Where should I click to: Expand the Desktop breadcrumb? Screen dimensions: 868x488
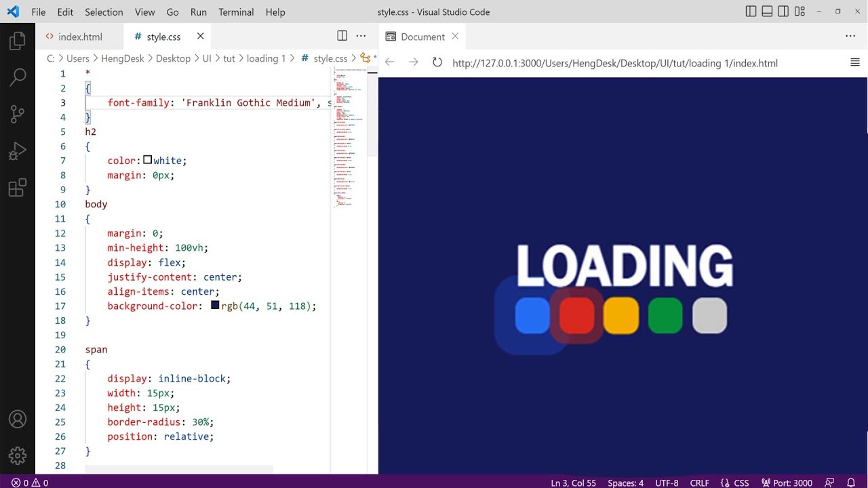pyautogui.click(x=173, y=58)
